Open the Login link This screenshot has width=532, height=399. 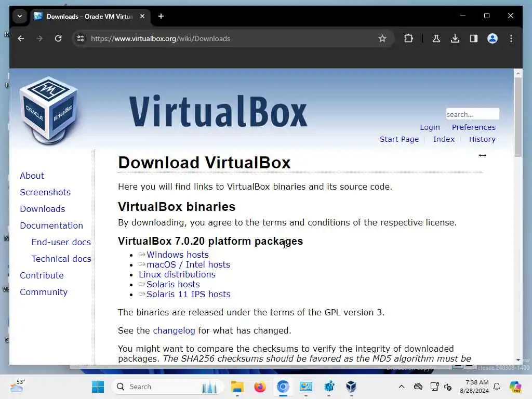point(430,127)
